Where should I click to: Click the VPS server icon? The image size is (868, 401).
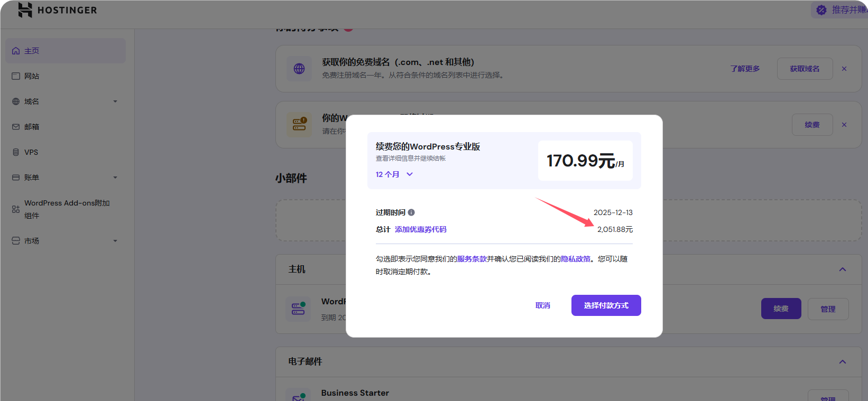click(16, 152)
